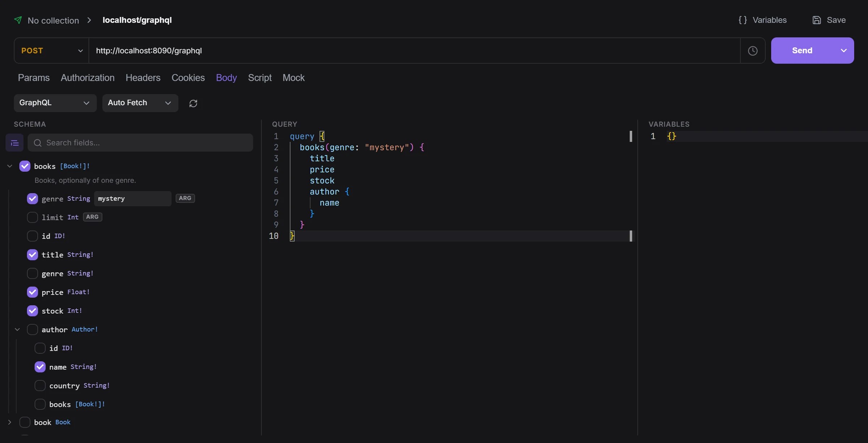Enable the limit Int argument
The width and height of the screenshot is (868, 443).
click(32, 218)
